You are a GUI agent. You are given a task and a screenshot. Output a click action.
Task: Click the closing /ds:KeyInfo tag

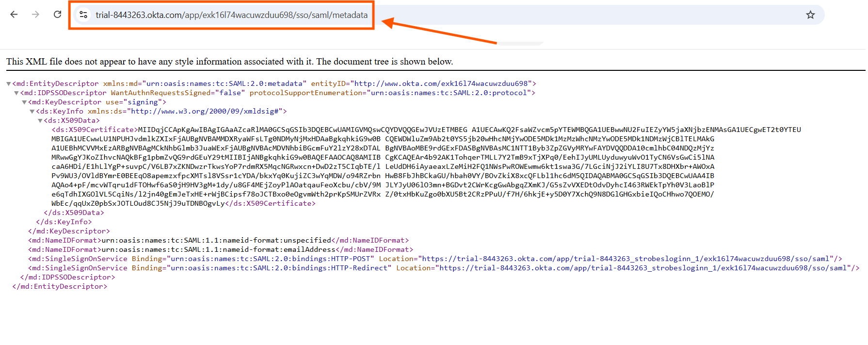pyautogui.click(x=64, y=222)
